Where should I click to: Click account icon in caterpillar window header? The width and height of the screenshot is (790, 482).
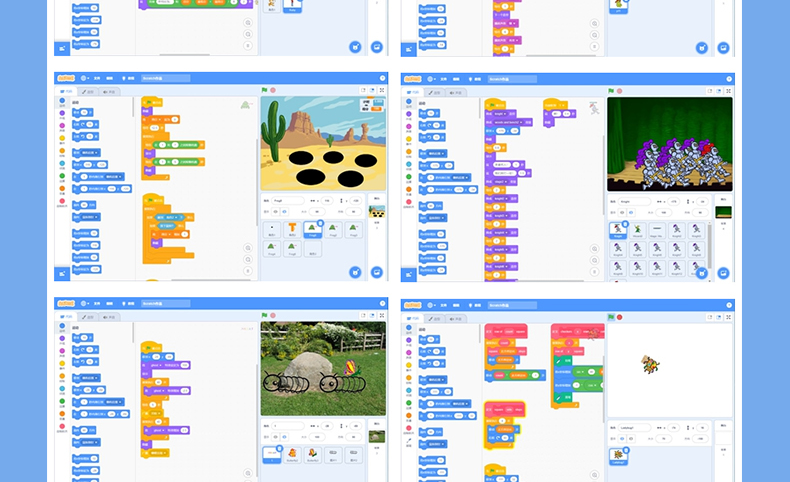pyautogui.click(x=382, y=303)
